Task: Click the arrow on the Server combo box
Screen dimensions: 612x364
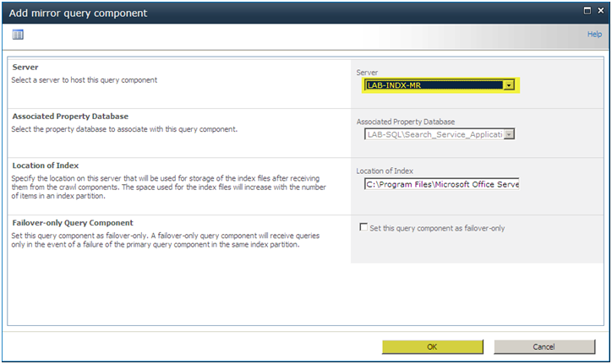Action: click(508, 85)
